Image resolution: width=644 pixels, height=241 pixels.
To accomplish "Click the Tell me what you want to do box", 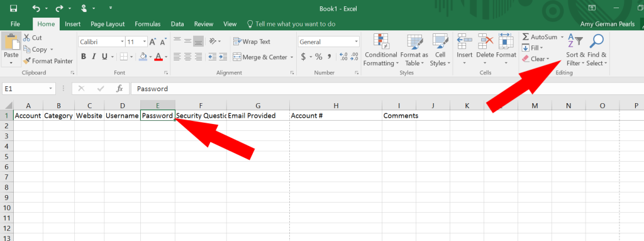I will pos(291,24).
